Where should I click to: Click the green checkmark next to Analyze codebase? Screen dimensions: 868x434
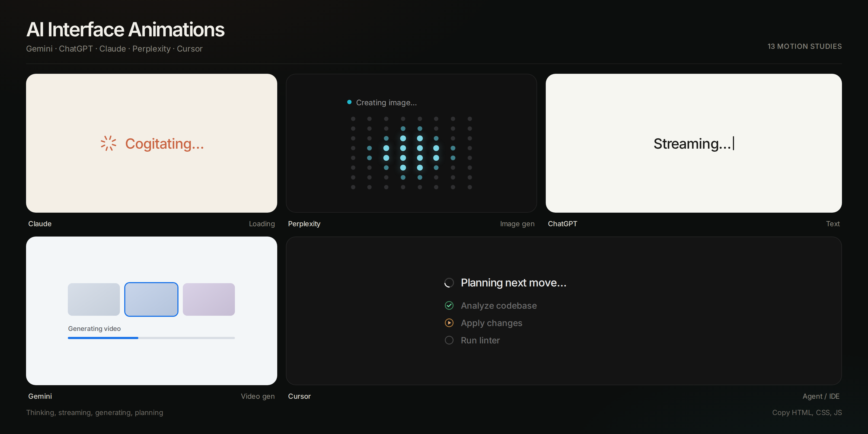point(449,306)
